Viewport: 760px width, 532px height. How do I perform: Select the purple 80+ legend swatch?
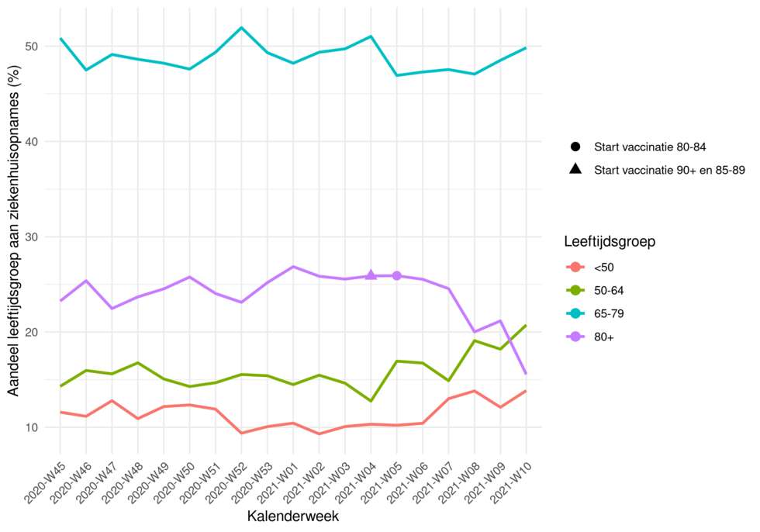tap(575, 337)
